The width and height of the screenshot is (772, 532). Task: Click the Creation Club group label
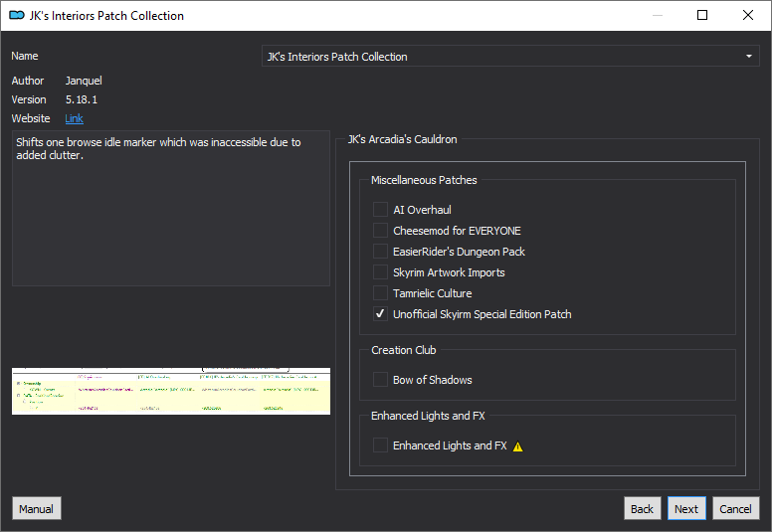tap(404, 350)
